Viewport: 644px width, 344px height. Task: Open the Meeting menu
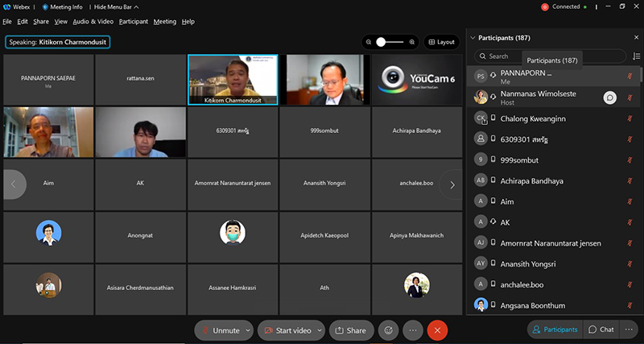click(x=164, y=22)
